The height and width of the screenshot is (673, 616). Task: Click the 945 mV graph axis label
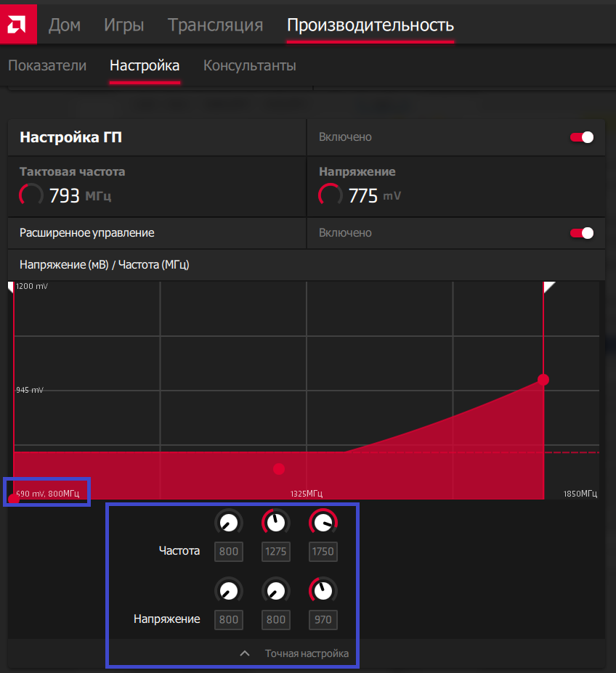30,390
